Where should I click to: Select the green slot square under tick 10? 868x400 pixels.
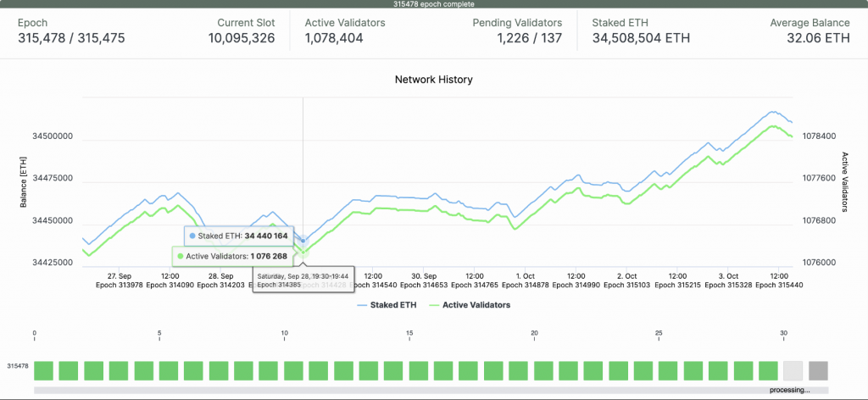pyautogui.click(x=293, y=370)
